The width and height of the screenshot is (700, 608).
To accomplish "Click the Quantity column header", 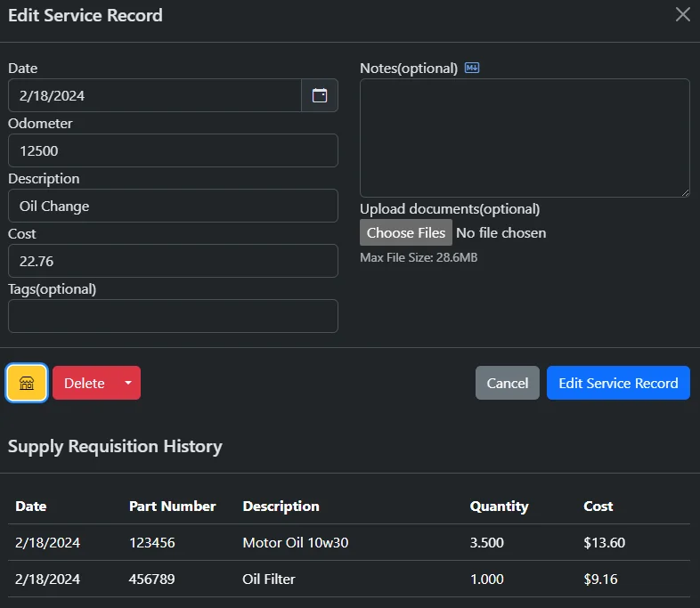I will [499, 506].
